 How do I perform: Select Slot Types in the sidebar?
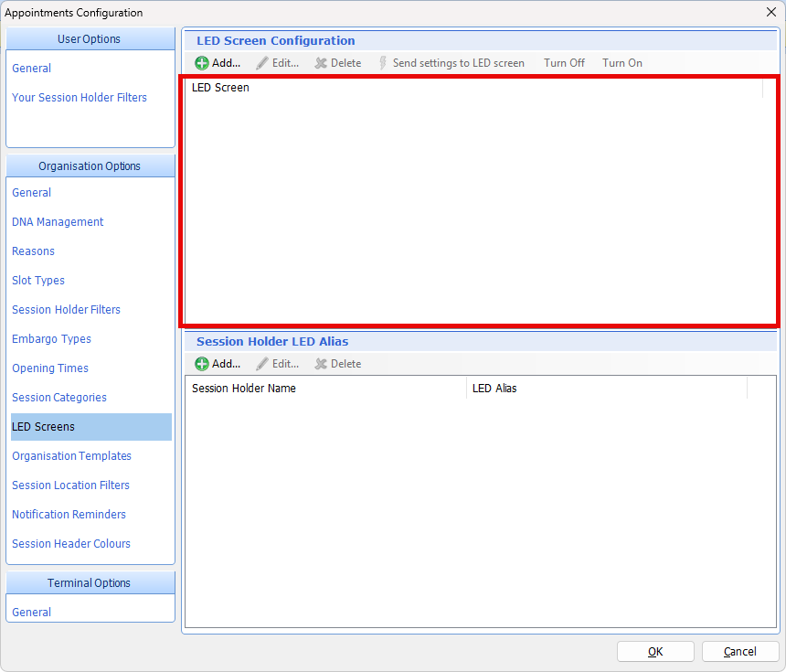(38, 281)
